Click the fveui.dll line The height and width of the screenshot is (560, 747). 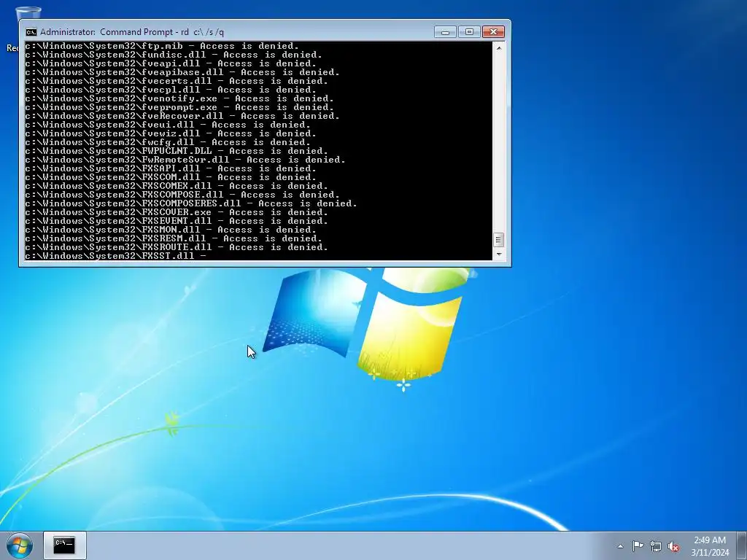[x=169, y=125]
